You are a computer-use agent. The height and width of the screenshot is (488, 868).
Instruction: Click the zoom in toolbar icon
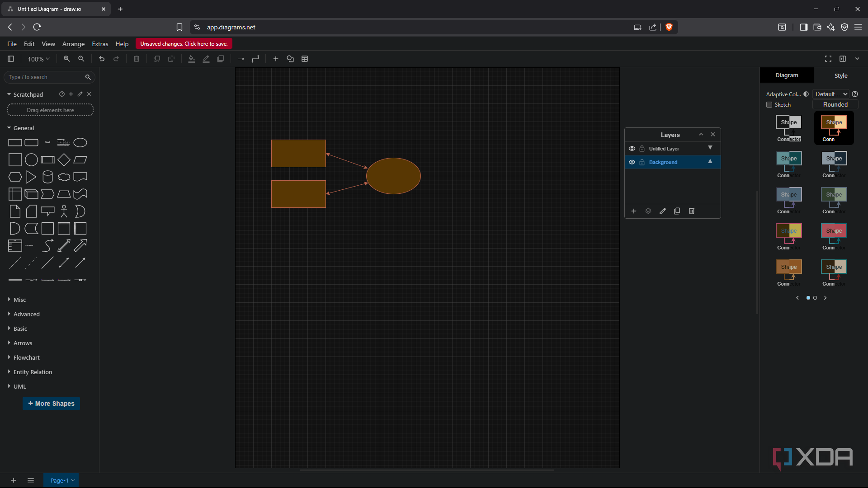[x=66, y=59]
